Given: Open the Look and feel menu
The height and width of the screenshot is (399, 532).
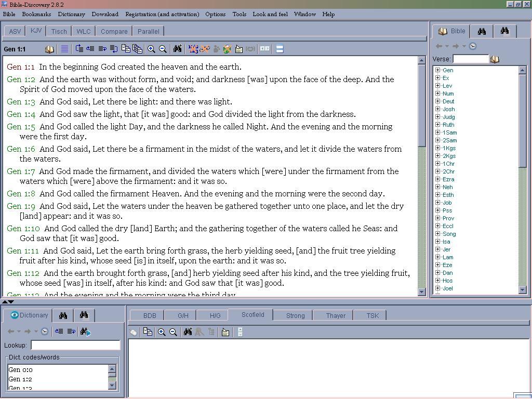Looking at the screenshot, I should click(270, 14).
